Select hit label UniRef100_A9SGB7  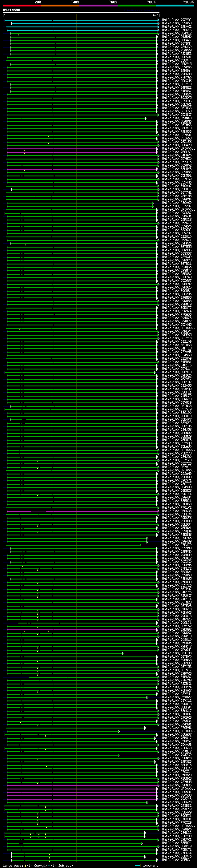(x=177, y=213)
